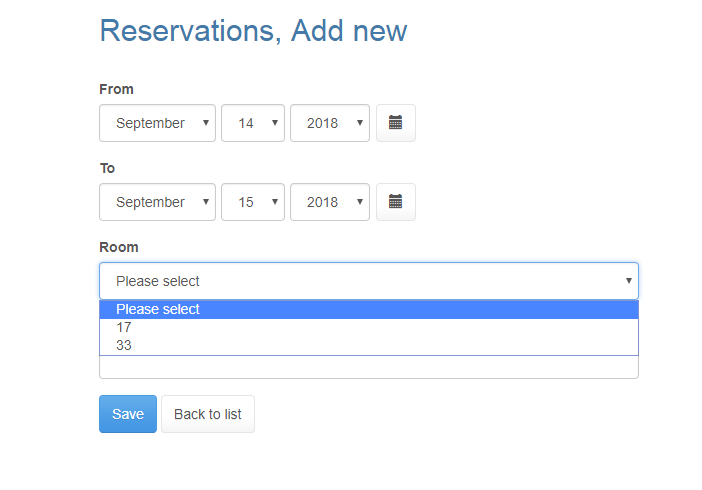
Task: Expand the From year dropdown showing 2018
Action: click(330, 123)
